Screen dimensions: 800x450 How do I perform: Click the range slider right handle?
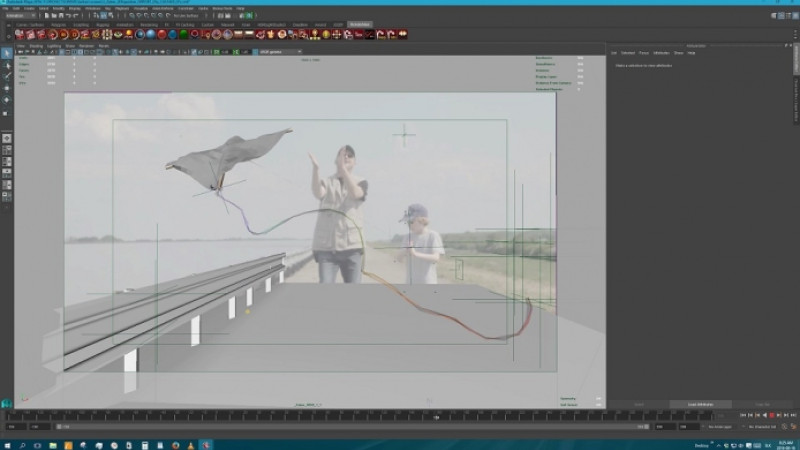point(646,427)
